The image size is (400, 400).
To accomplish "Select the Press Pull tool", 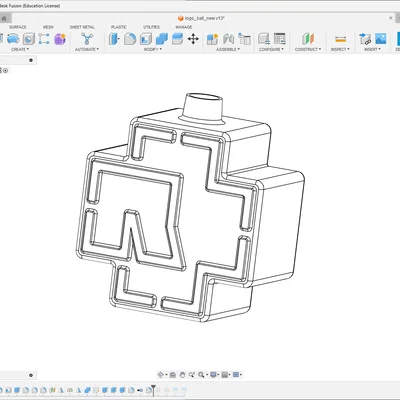I will click(x=114, y=39).
